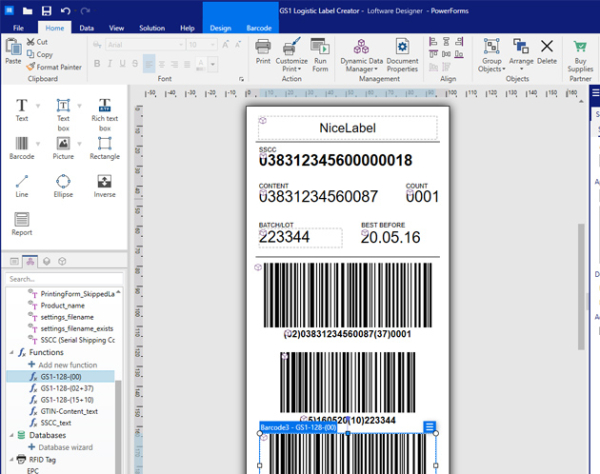Click the Save icon in title bar

click(46, 10)
